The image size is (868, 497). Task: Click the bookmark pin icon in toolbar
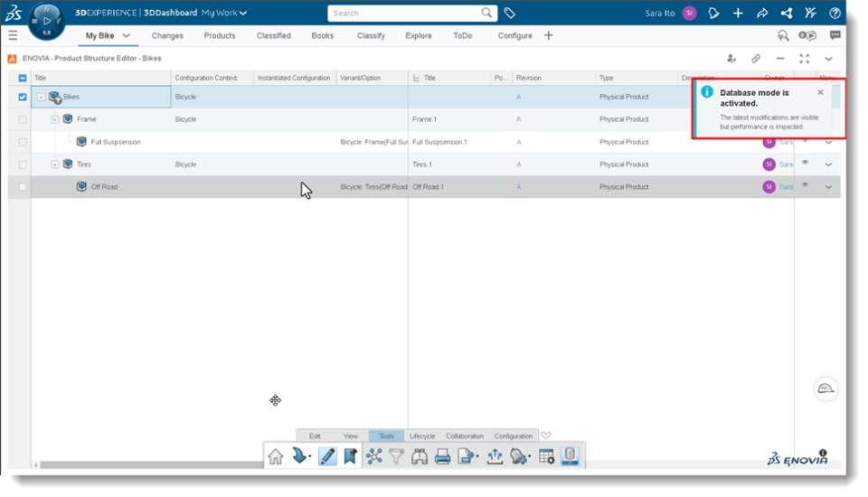click(x=350, y=456)
